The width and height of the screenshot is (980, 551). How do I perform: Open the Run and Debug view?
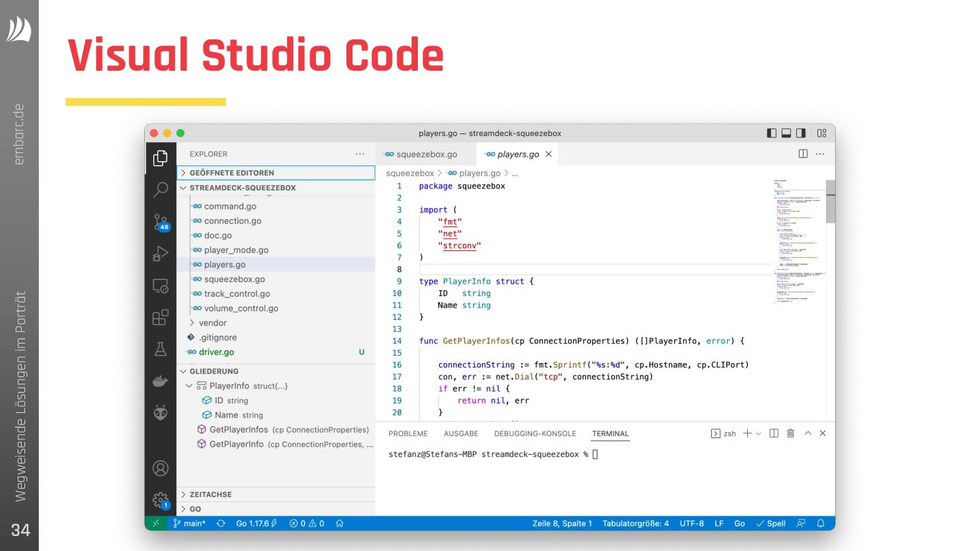point(161,254)
